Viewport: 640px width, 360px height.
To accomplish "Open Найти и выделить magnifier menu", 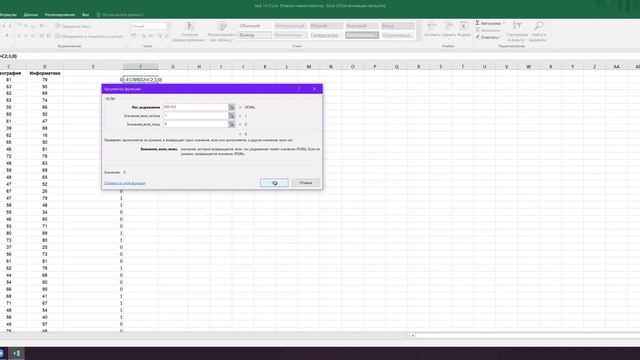I will 539,32.
